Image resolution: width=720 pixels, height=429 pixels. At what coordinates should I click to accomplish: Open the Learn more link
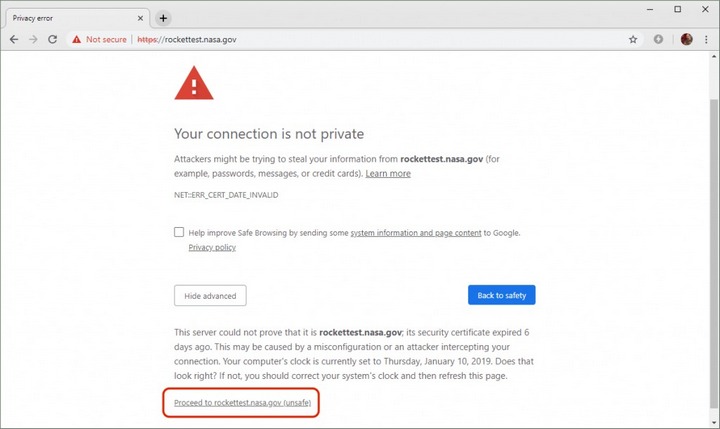click(388, 173)
